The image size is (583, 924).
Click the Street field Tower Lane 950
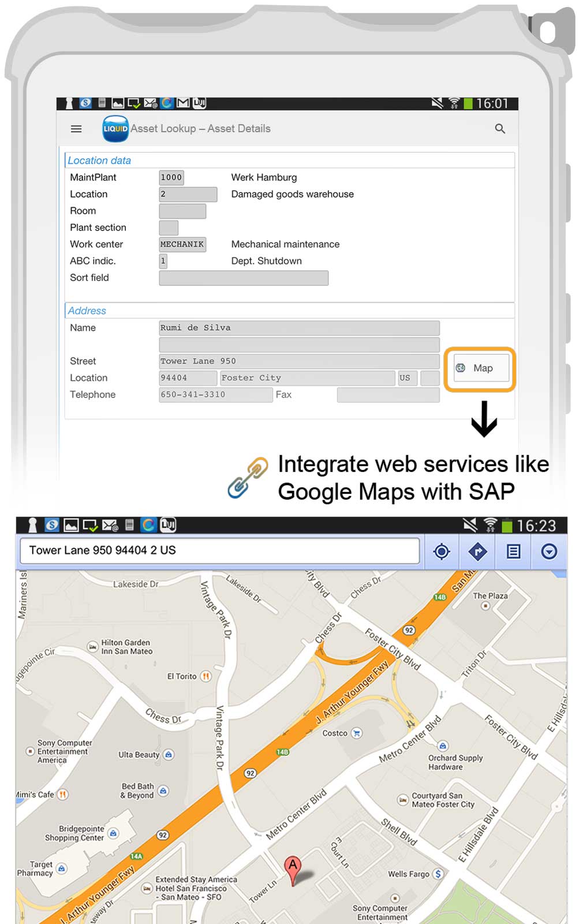299,362
